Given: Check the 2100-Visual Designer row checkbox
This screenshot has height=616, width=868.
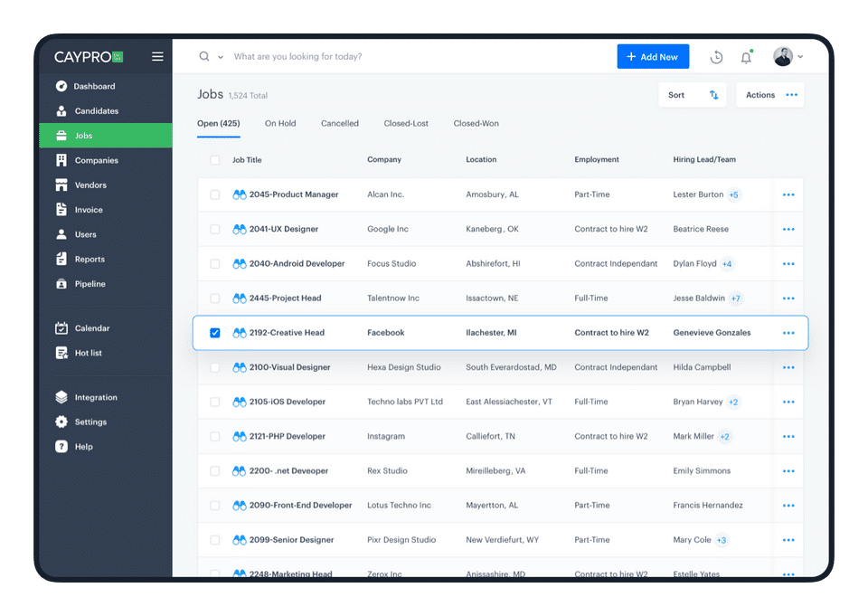Looking at the screenshot, I should click(215, 367).
